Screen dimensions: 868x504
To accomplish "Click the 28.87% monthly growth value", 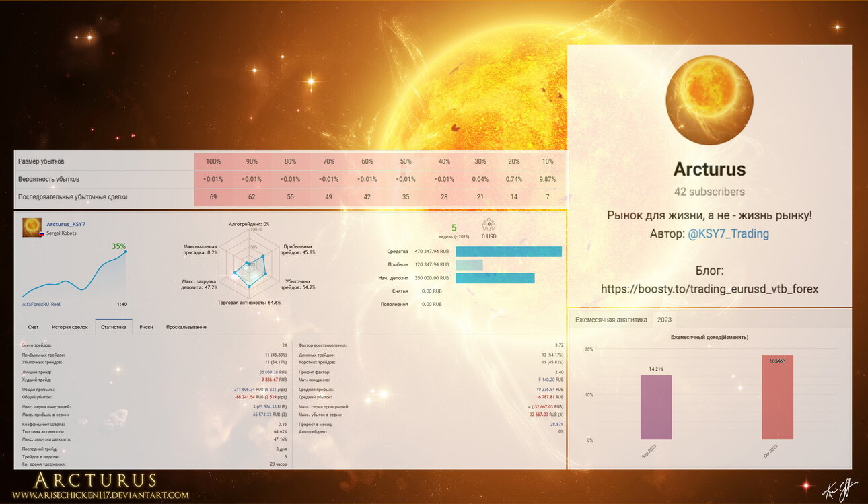I will (557, 424).
